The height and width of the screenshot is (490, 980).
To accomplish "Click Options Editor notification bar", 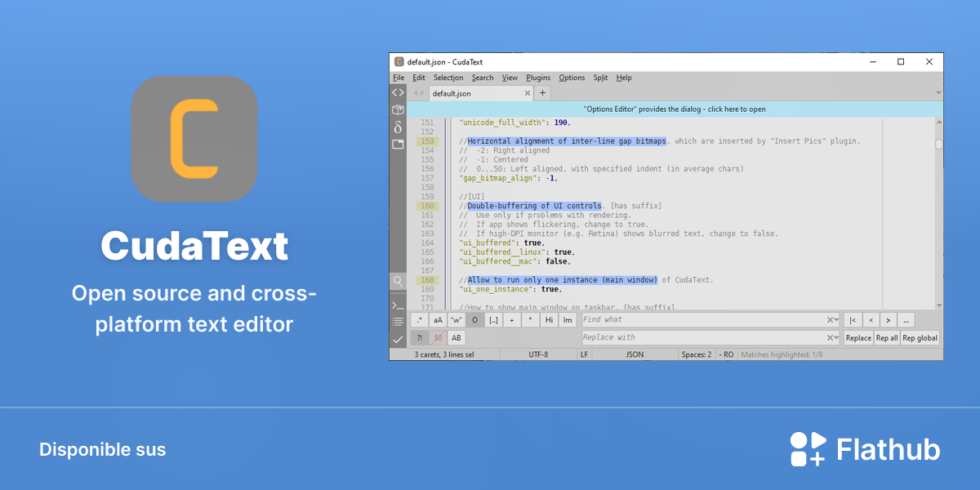I will coord(675,109).
